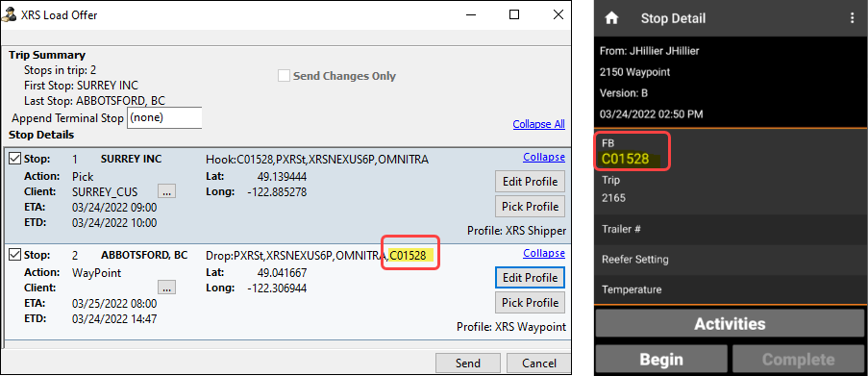Click the Stop 1 ETA 03/24/2022 09:00
The height and width of the screenshot is (376, 868).
[x=114, y=208]
